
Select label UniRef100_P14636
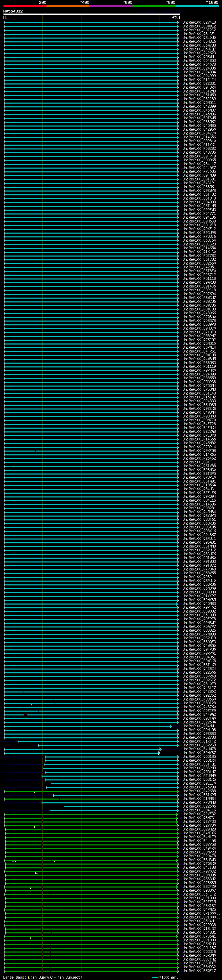pos(199,504)
